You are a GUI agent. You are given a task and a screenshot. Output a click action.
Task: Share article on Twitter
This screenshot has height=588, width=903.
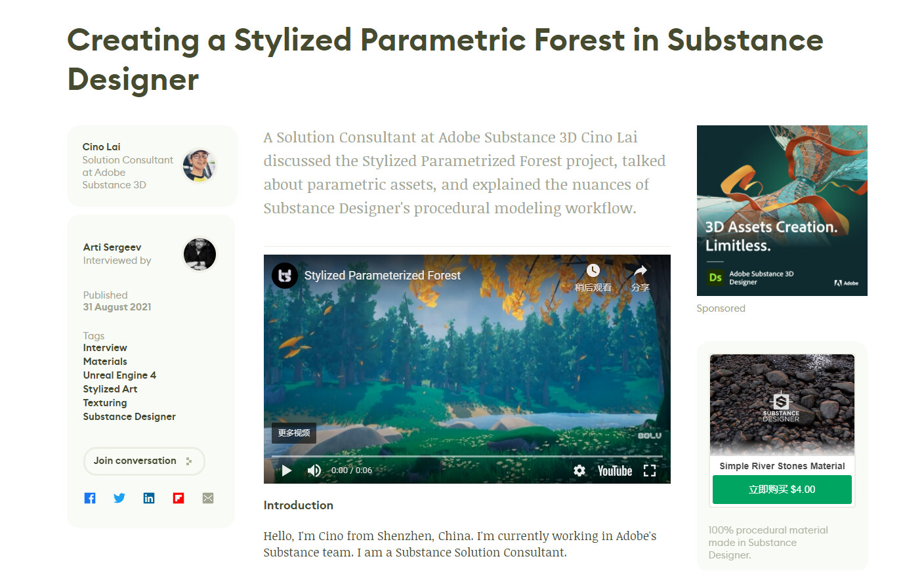(119, 498)
